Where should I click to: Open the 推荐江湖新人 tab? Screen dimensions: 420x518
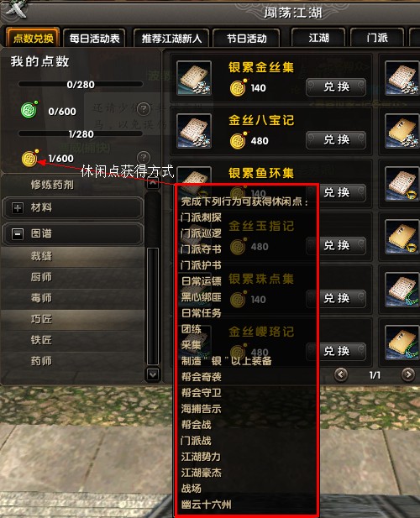point(171,39)
